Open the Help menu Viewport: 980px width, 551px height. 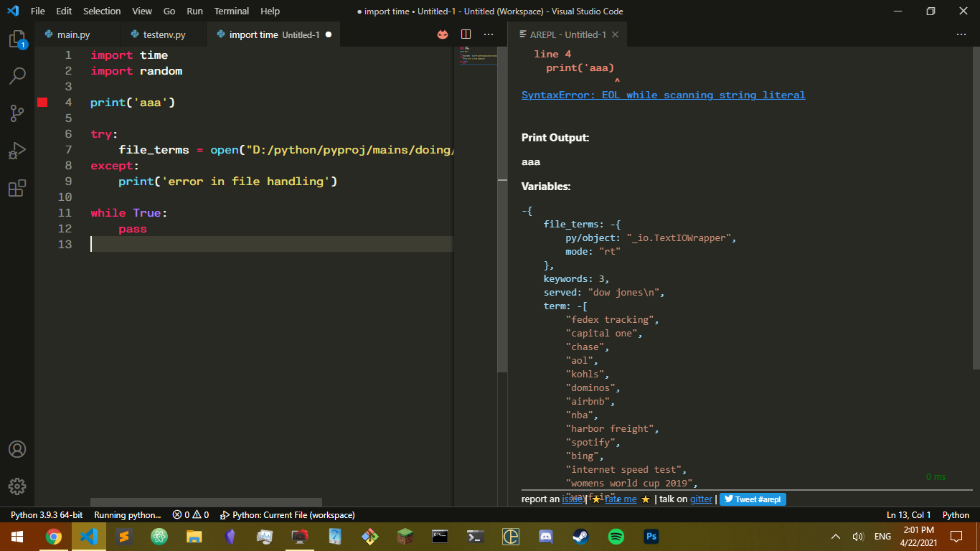[270, 11]
